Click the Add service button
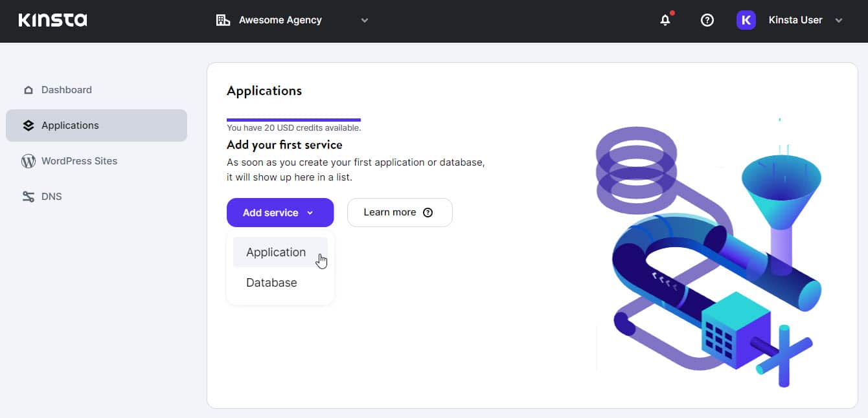 [x=271, y=212]
